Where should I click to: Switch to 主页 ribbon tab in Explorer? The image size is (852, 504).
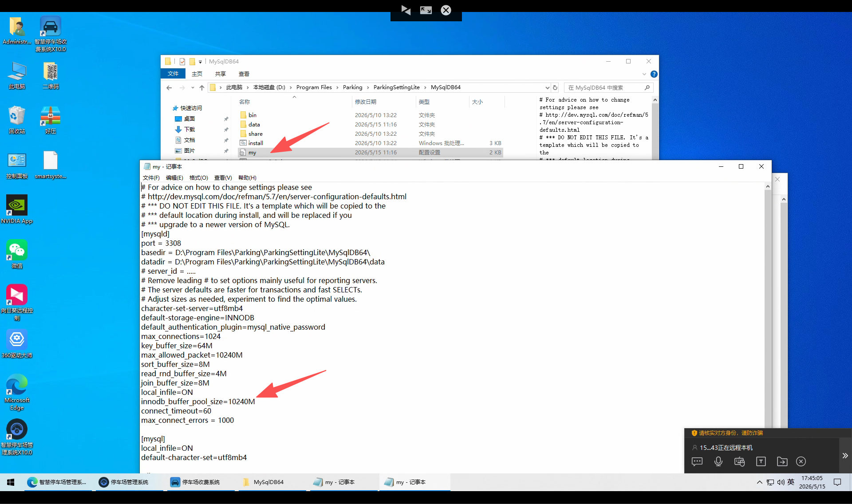(x=197, y=74)
